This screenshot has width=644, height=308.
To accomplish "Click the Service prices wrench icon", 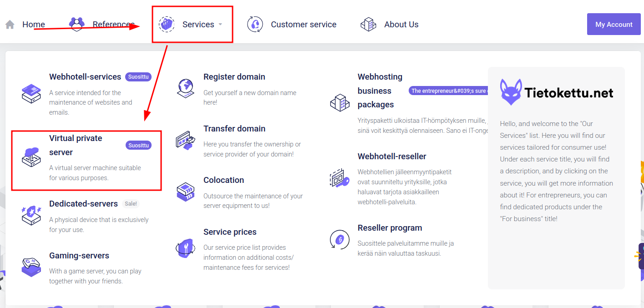I will 185,248.
